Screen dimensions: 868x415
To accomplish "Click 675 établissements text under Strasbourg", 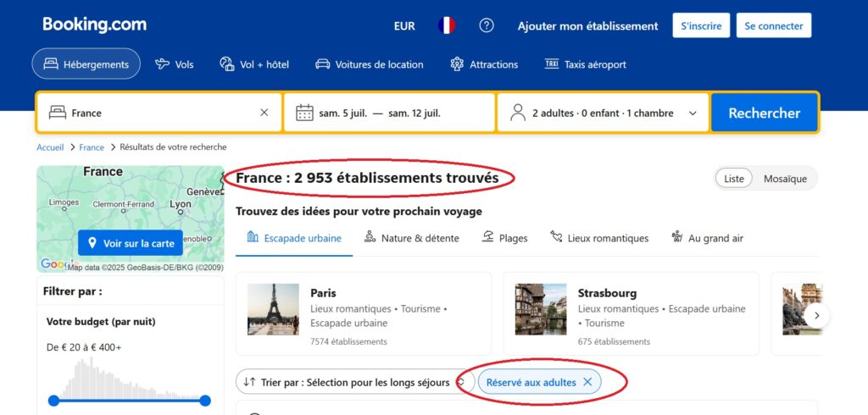I will point(614,341).
